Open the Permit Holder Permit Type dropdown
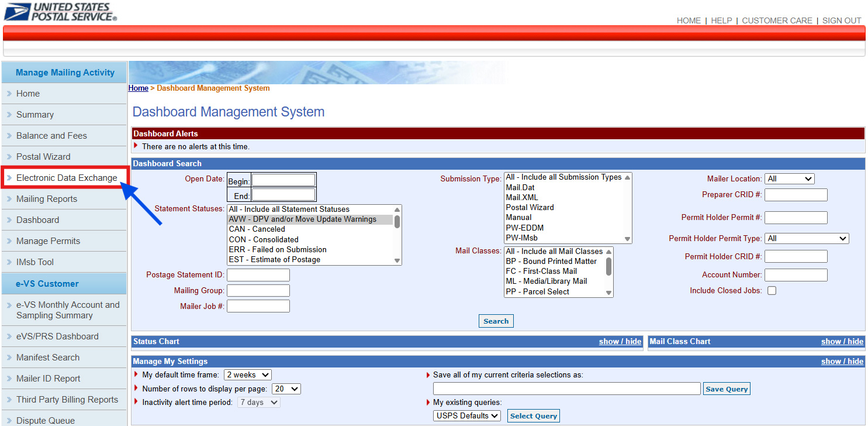868x426 pixels. [807, 239]
